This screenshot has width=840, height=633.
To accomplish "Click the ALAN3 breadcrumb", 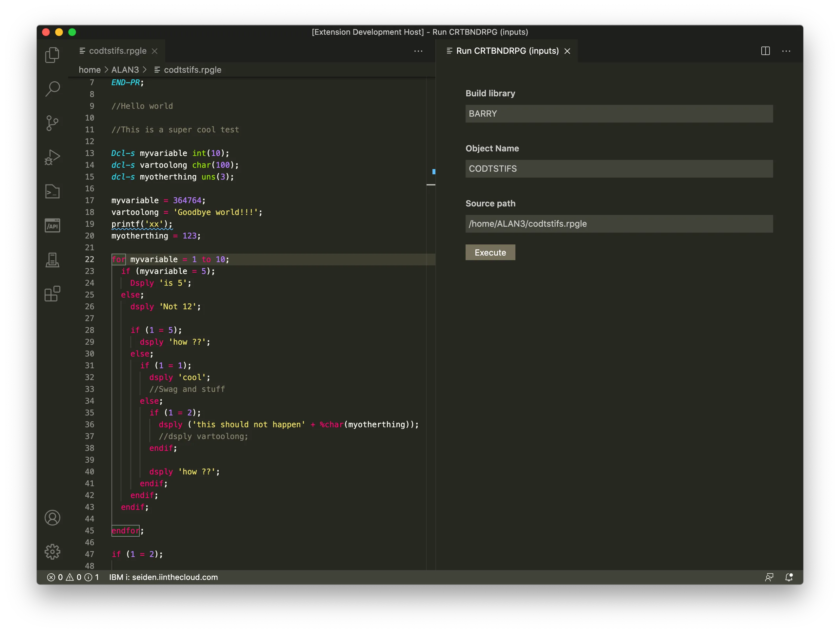I will pos(125,70).
